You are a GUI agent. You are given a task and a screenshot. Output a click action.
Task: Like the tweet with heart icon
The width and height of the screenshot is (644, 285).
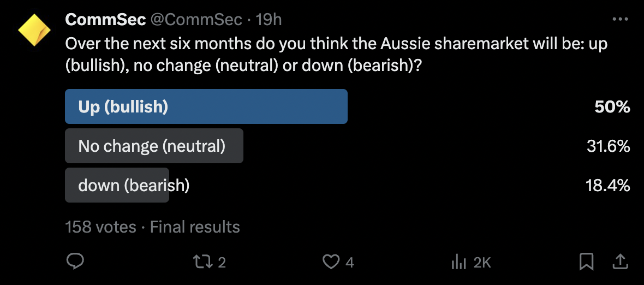[x=331, y=262]
